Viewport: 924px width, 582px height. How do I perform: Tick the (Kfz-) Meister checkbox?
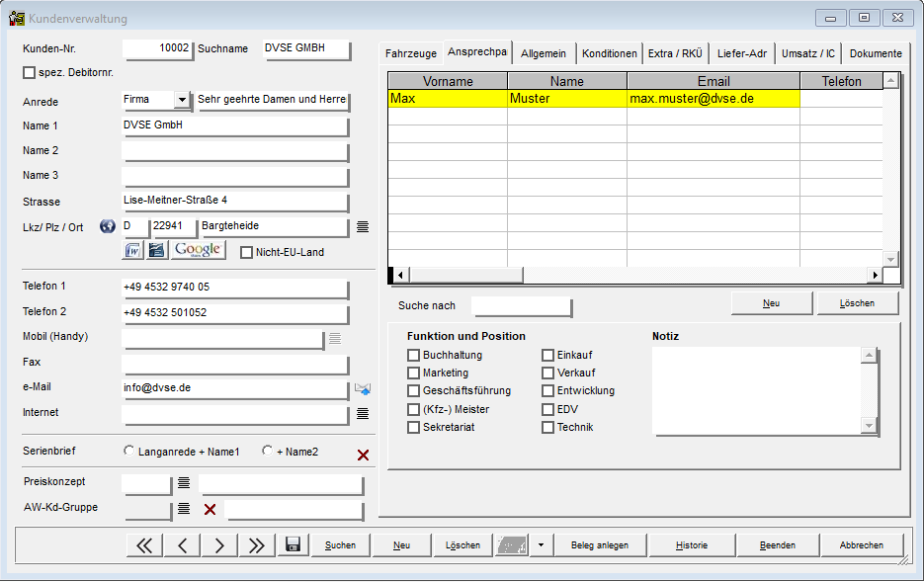click(x=414, y=409)
